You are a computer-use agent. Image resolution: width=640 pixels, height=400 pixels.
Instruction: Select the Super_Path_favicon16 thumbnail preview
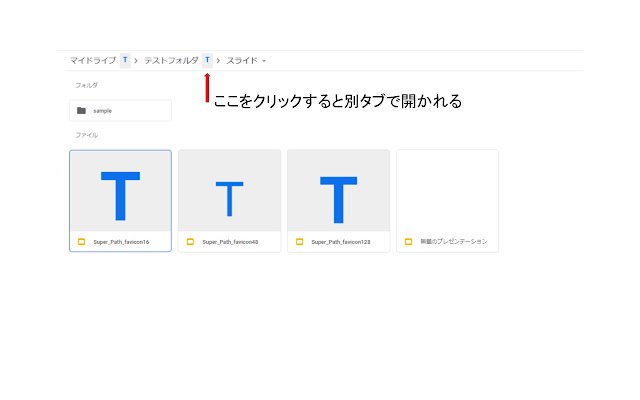pos(120,191)
